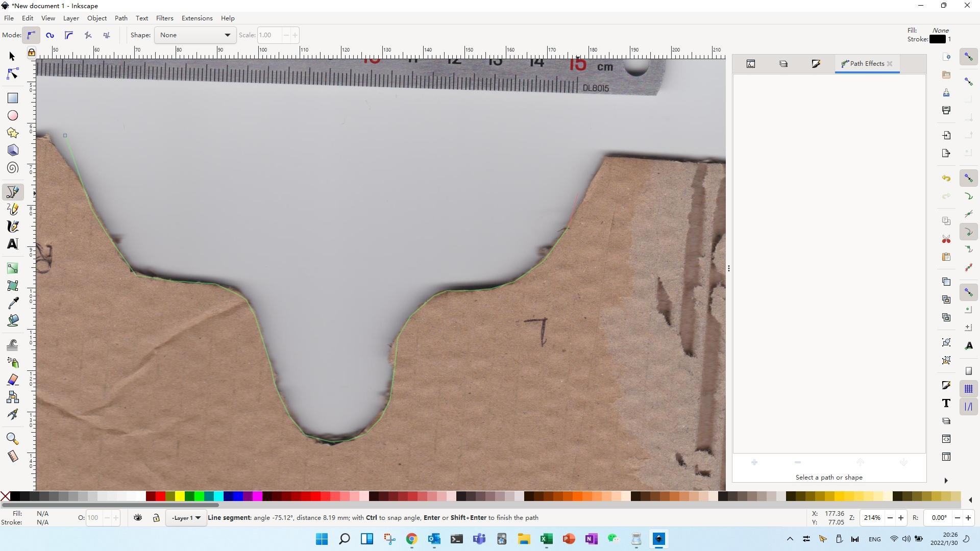Choose the Calligraphy tool

point(12,227)
